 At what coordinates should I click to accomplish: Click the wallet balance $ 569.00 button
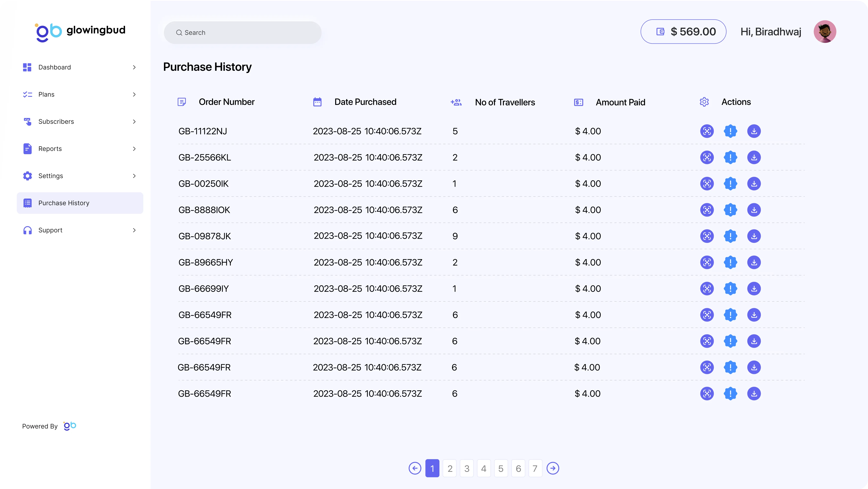pos(683,32)
